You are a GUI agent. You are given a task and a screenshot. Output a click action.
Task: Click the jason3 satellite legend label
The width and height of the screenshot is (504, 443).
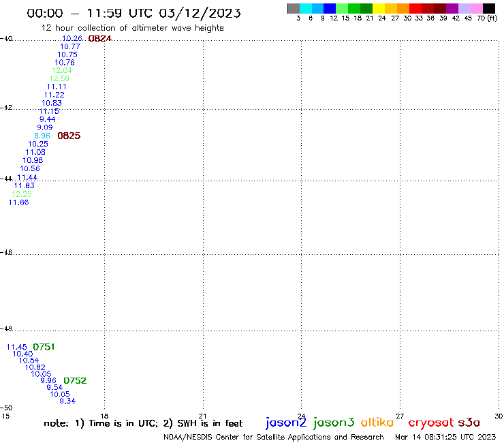click(x=334, y=423)
